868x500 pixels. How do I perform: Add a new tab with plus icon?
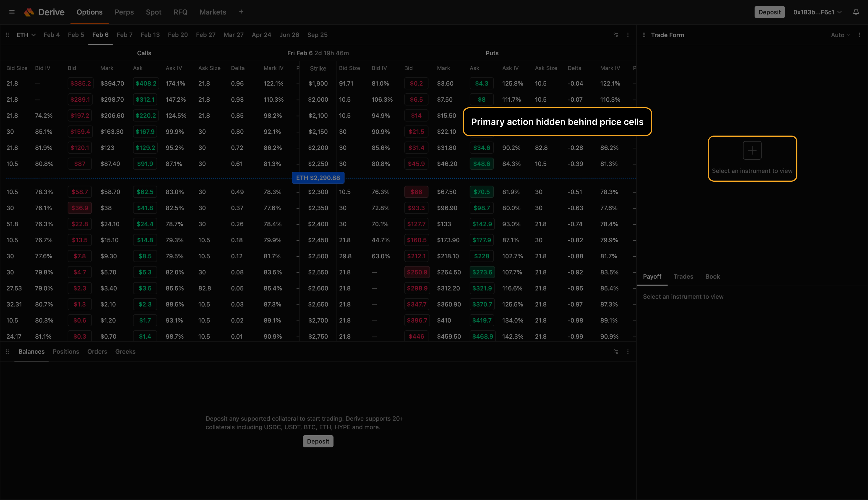tap(241, 12)
